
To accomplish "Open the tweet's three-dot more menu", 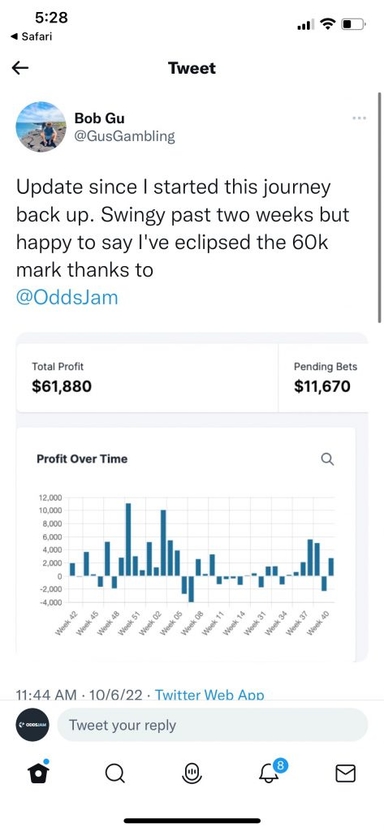I will [359, 118].
